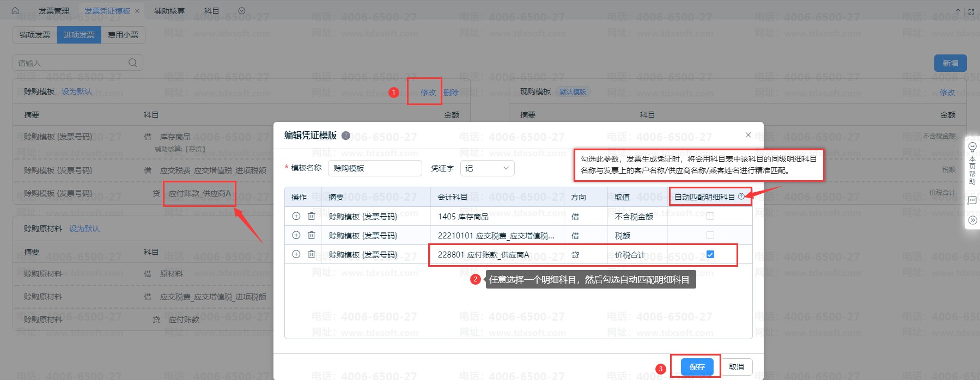Click the blue 保存 button

tap(697, 367)
